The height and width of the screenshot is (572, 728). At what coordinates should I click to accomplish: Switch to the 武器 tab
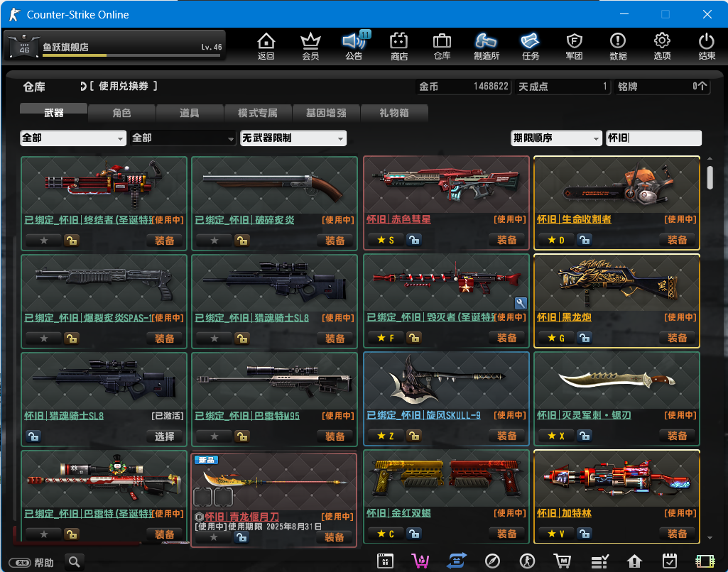tap(53, 113)
